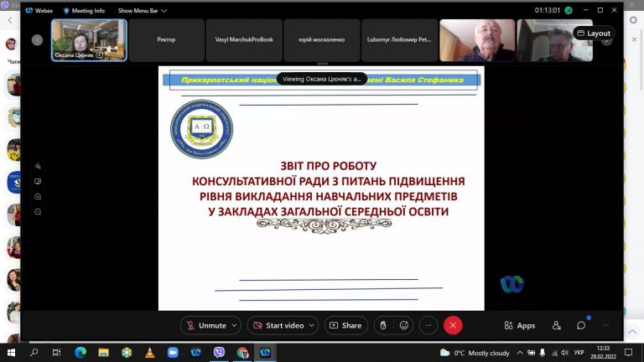The width and height of the screenshot is (644, 362).
Task: Select Оксана Цюняк's video thumbnail
Action: point(89,40)
